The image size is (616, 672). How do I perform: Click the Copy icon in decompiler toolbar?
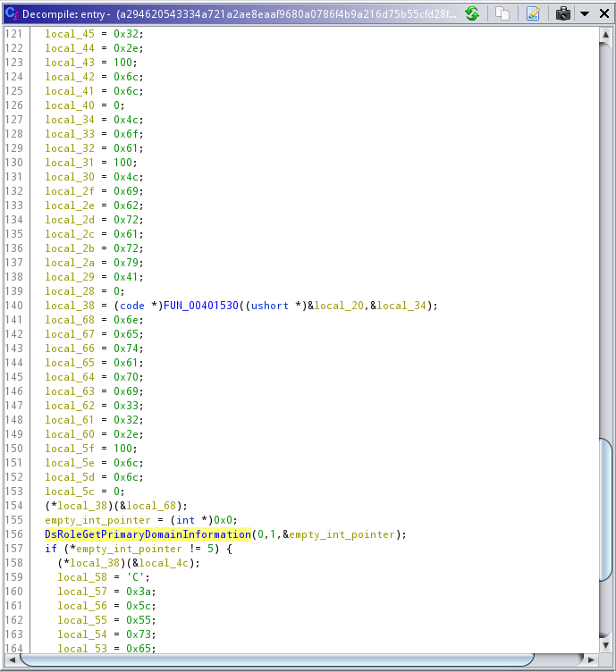(503, 13)
